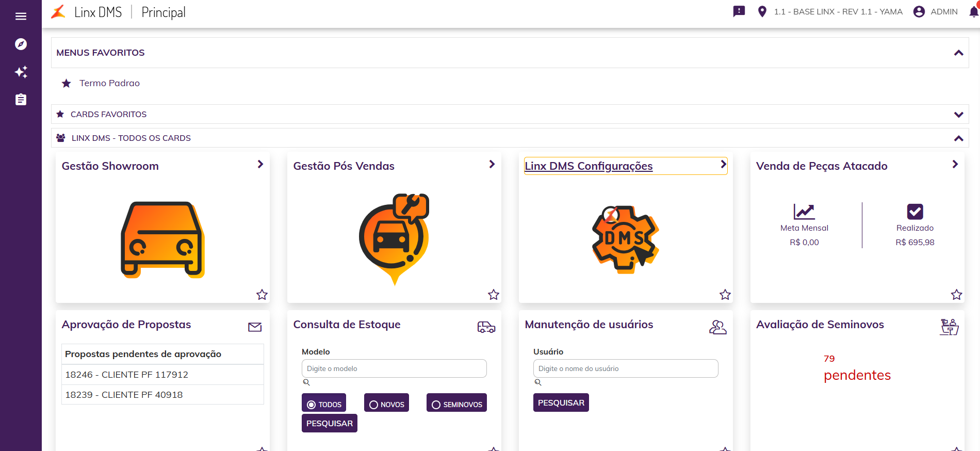
Task: Collapse Linx DMS - Todos os Cards section
Action: pyautogui.click(x=959, y=138)
